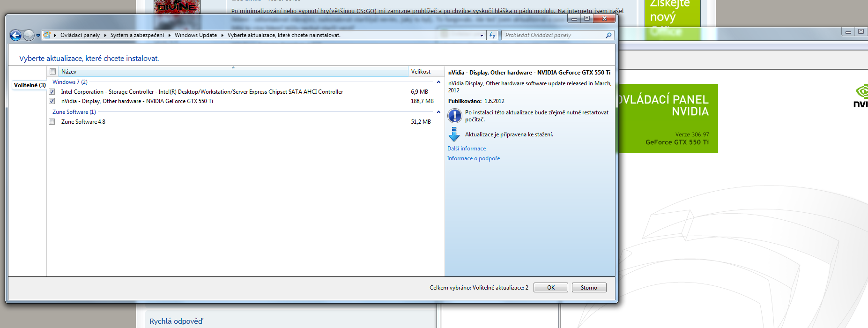Click the 'Publikováno: 1.6.2012' text
The image size is (868, 328).
click(476, 101)
